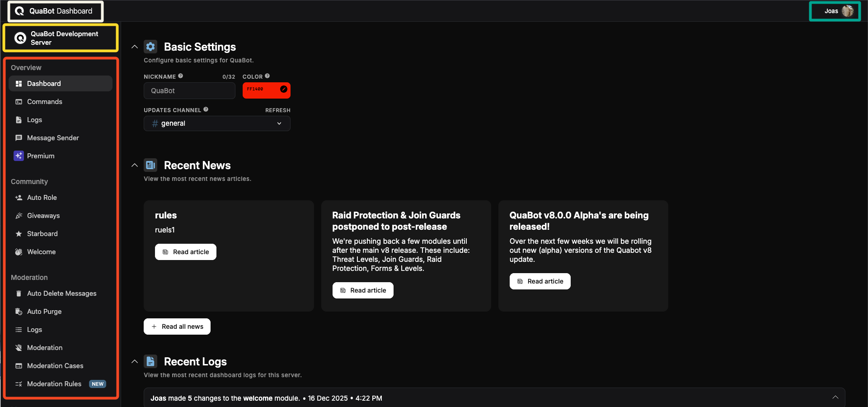Click the Premium sparkle icon in the sidebar
Screen dimensions: 868x407
click(x=19, y=156)
